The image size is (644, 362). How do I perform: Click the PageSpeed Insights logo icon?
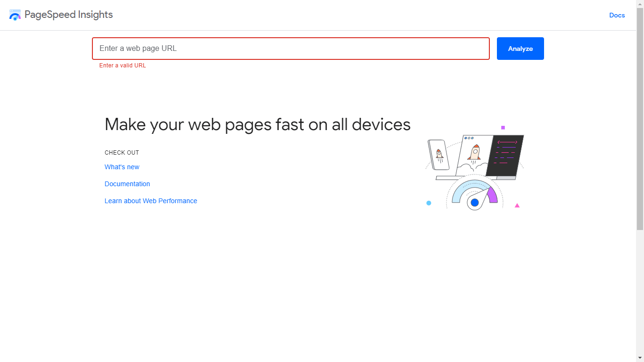pos(15,15)
